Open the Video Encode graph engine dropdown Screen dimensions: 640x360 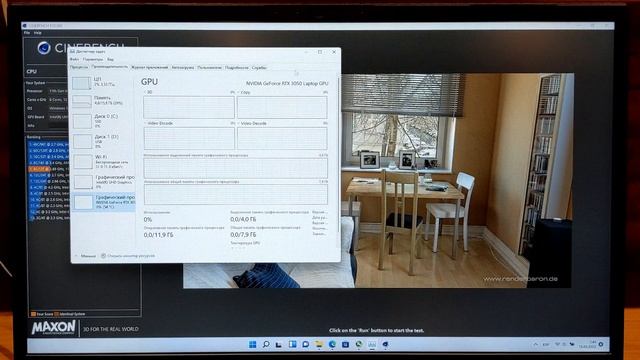(x=159, y=123)
